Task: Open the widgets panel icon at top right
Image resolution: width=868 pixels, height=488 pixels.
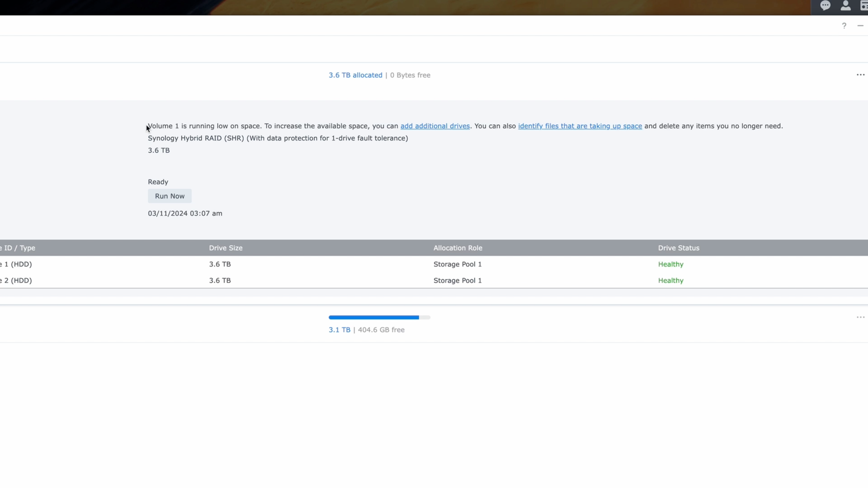Action: [864, 6]
